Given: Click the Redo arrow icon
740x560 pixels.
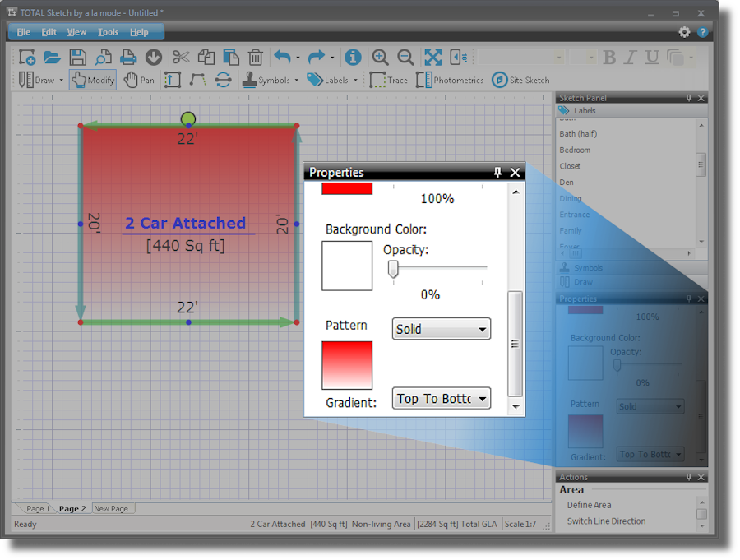Looking at the screenshot, I should tap(317, 57).
